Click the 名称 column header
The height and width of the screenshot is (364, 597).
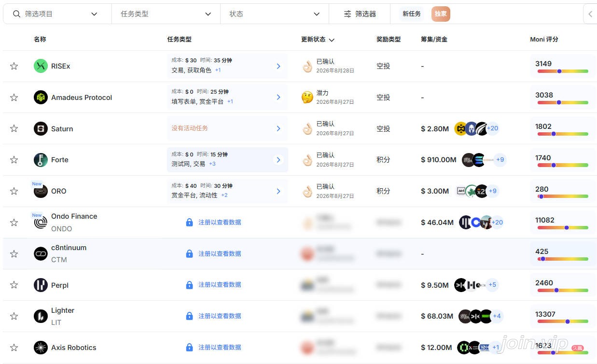(x=40, y=39)
